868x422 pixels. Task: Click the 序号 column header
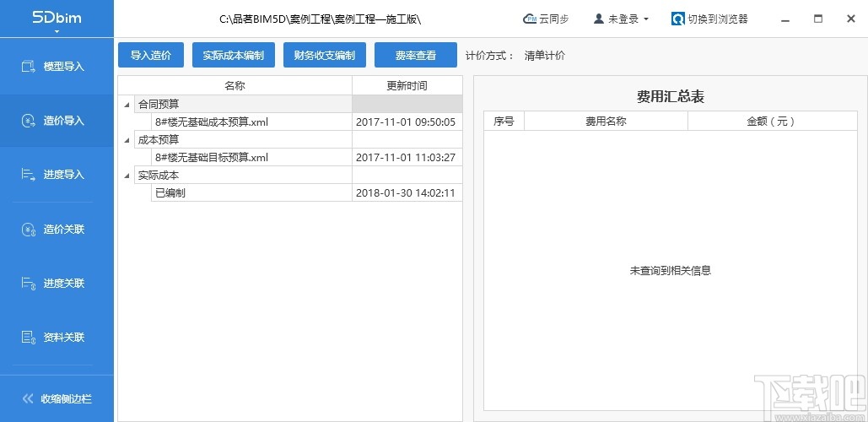504,122
